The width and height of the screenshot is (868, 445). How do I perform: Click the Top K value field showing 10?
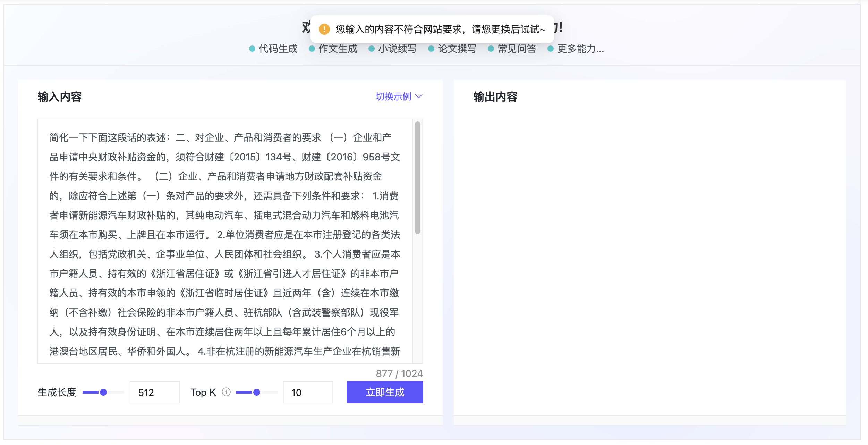pos(308,392)
